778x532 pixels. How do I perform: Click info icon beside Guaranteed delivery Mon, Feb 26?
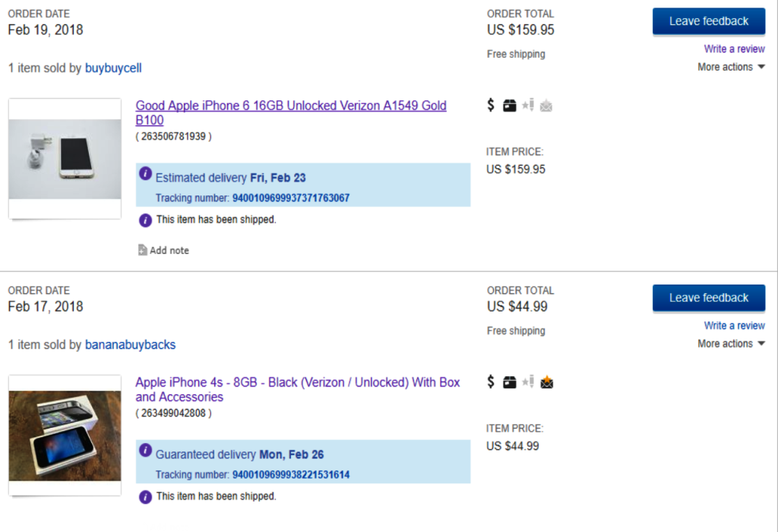point(145,451)
